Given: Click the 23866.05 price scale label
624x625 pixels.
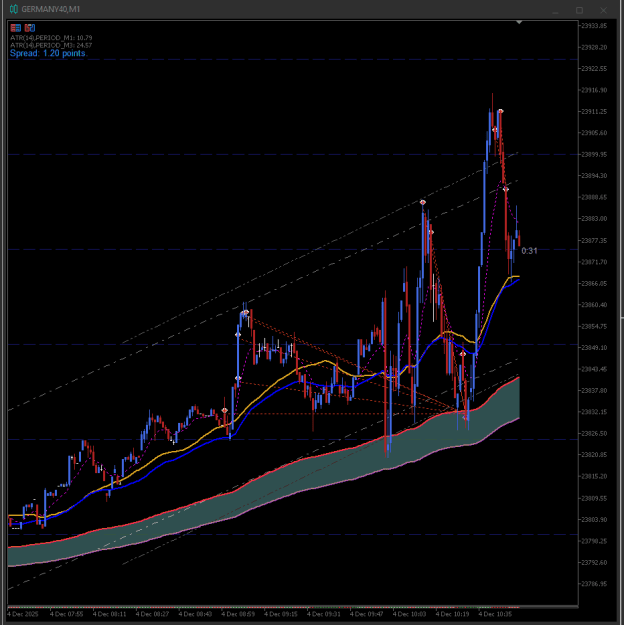Looking at the screenshot, I should click(x=594, y=283).
